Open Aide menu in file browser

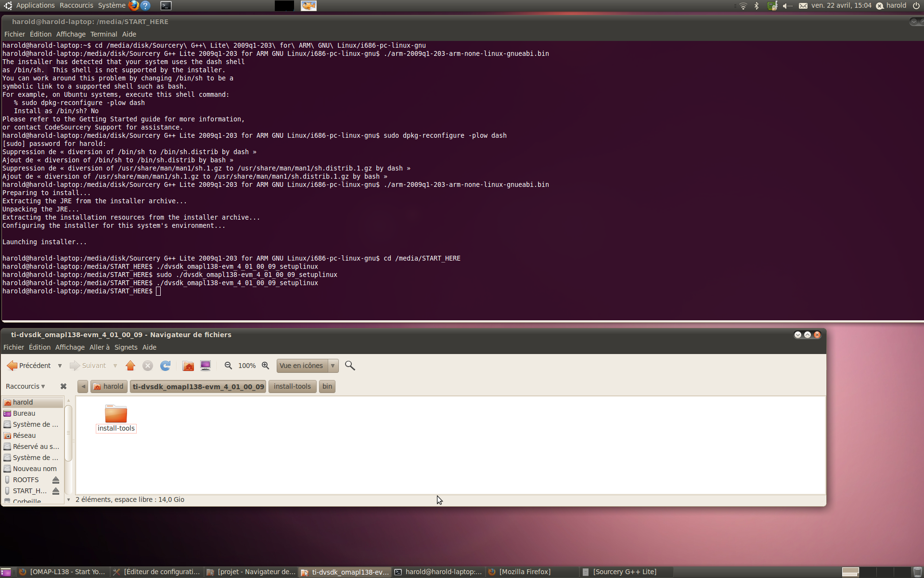(x=149, y=347)
